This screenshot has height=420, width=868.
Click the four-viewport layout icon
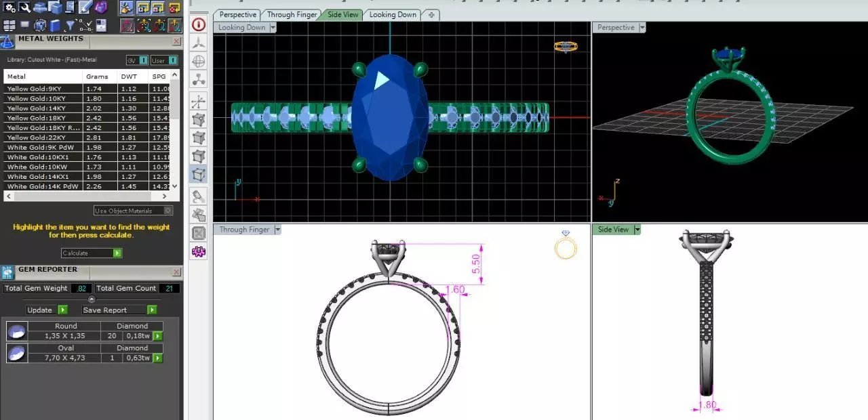point(9,26)
